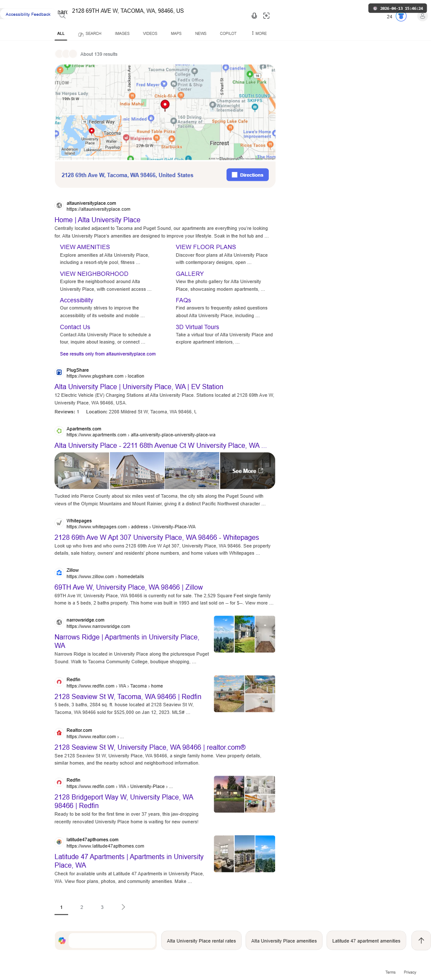Click the altauniversityplace.com globe favicon

pos(59,206)
